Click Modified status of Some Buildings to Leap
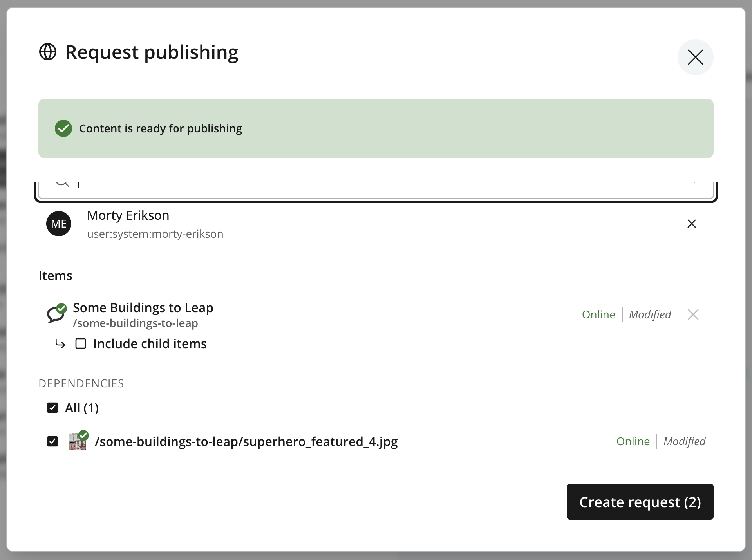 tap(650, 314)
